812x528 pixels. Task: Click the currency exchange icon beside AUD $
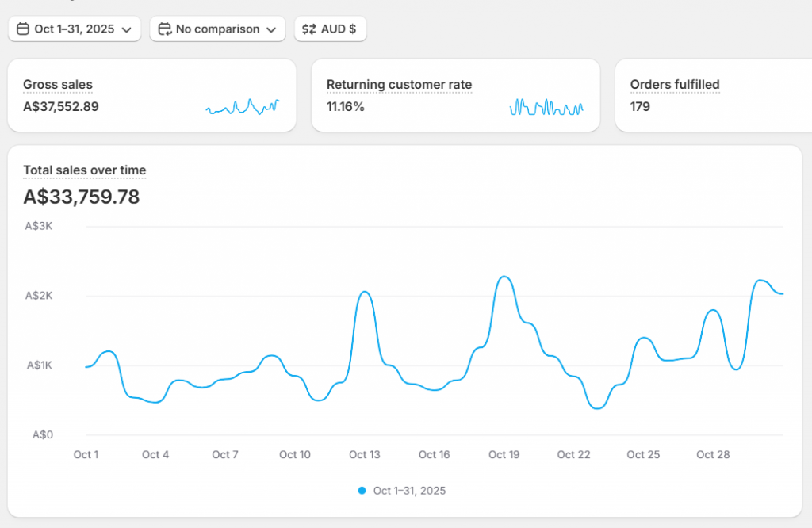tap(308, 29)
